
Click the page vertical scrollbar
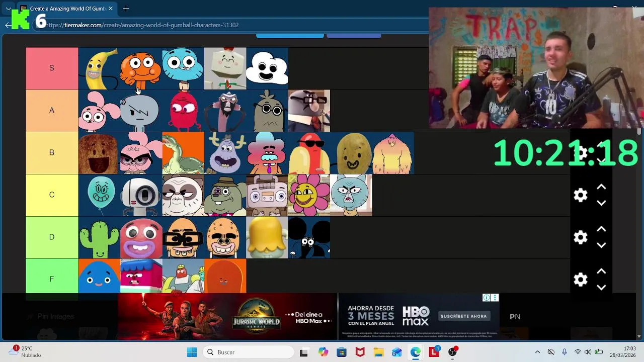(x=639, y=231)
